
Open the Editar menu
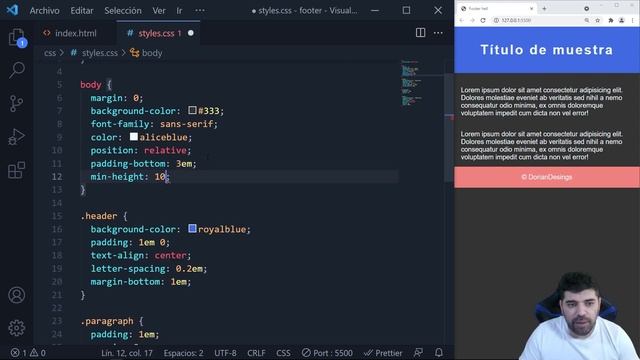click(x=82, y=10)
